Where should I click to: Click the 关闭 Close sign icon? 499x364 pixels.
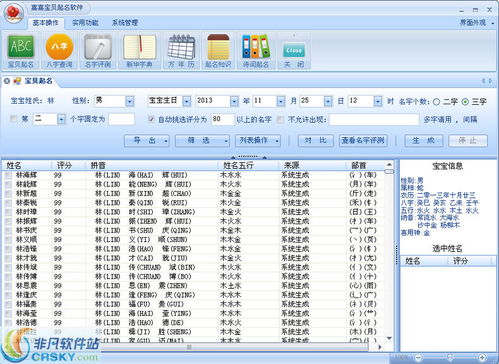[x=294, y=51]
